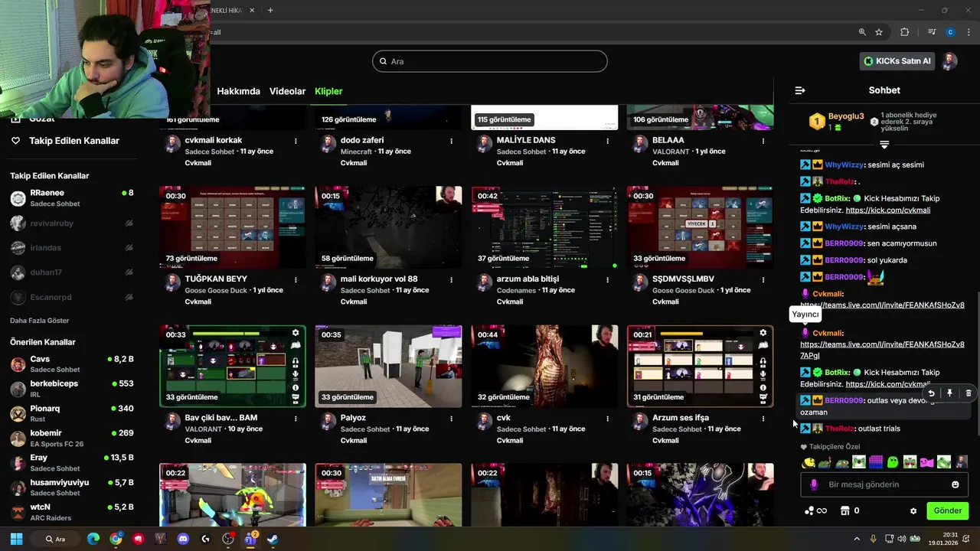The image size is (980, 551).
Task: Open RRaenee channel in sidebar
Action: [72, 198]
